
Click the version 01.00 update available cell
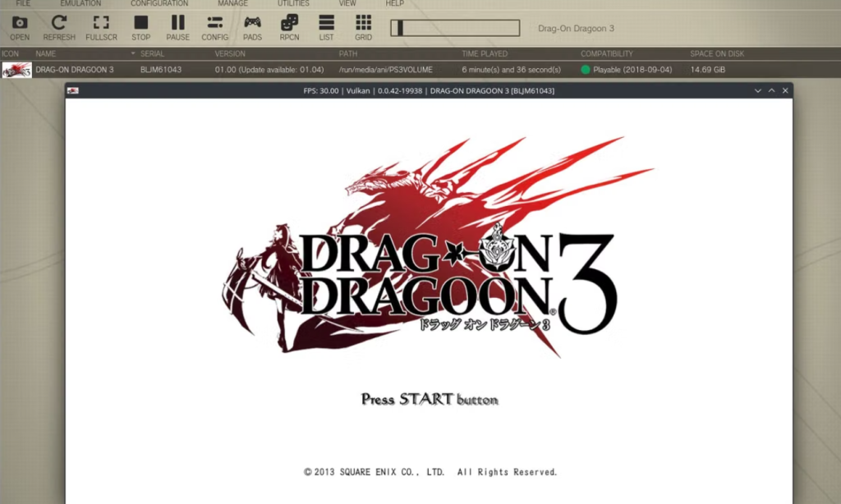coord(269,70)
